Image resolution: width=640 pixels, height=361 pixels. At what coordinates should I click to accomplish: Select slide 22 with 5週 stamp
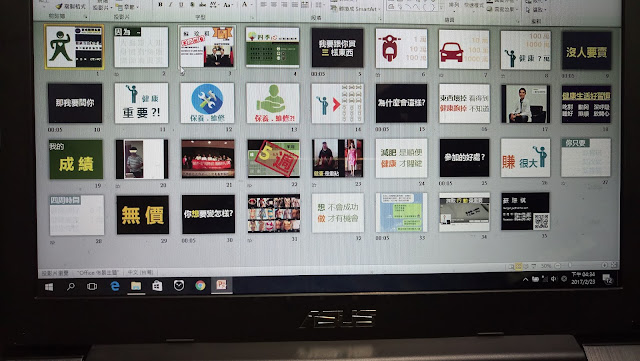click(x=273, y=158)
